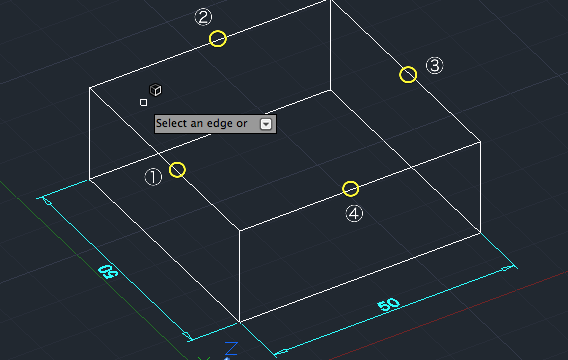This screenshot has width=568, height=360.
Task: Open the dropdown arrow in the edge prompt
Action: pos(266,124)
